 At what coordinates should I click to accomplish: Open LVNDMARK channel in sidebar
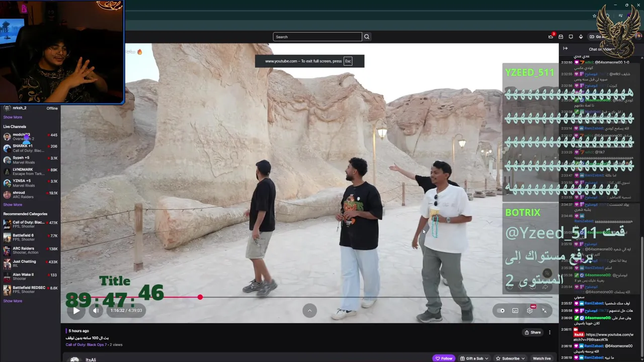point(30,171)
